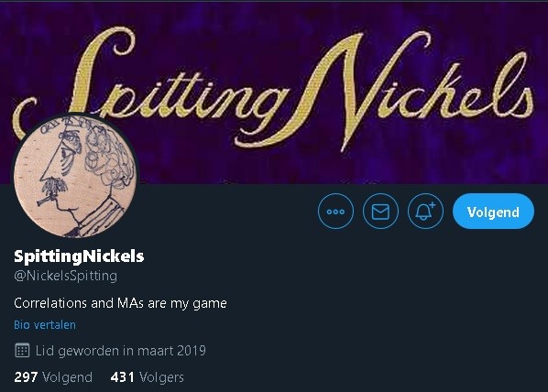Viewport: 548px width, 392px height.
Task: Click the @NickelsSpitting handle
Action: (66, 276)
